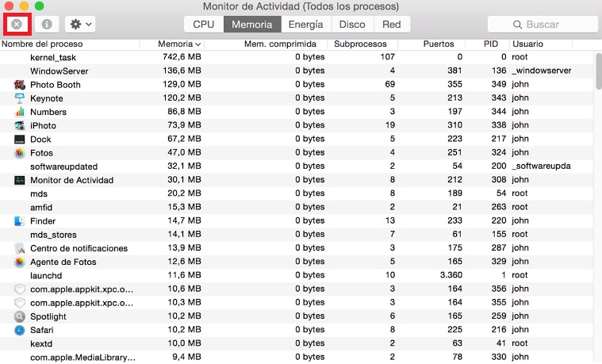The width and height of the screenshot is (602, 364).
Task: Select the WindowServer process name
Action: coord(59,71)
